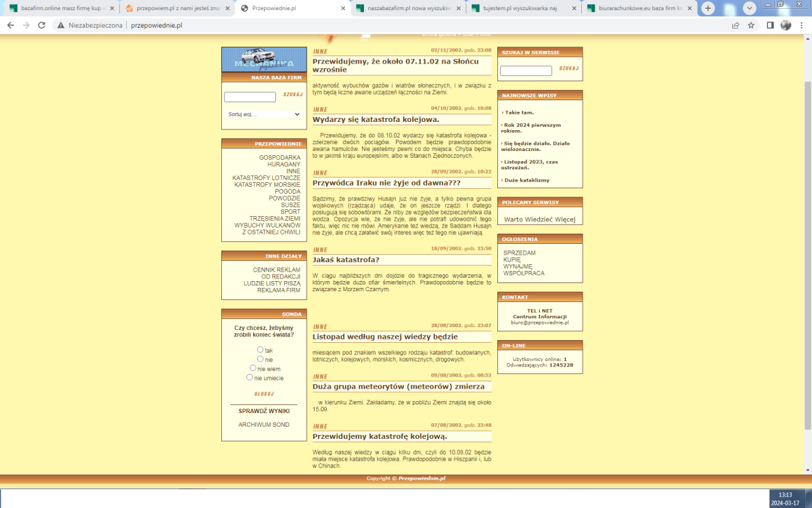Open the KATASTROFY LOTNICZE category
This screenshot has width=812, height=508.
266,177
